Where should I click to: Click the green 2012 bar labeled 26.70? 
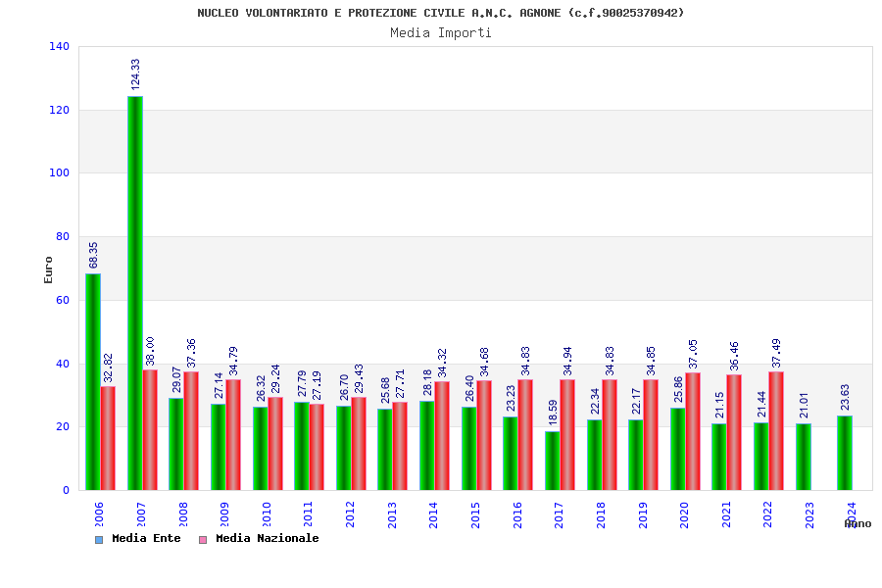point(344,448)
